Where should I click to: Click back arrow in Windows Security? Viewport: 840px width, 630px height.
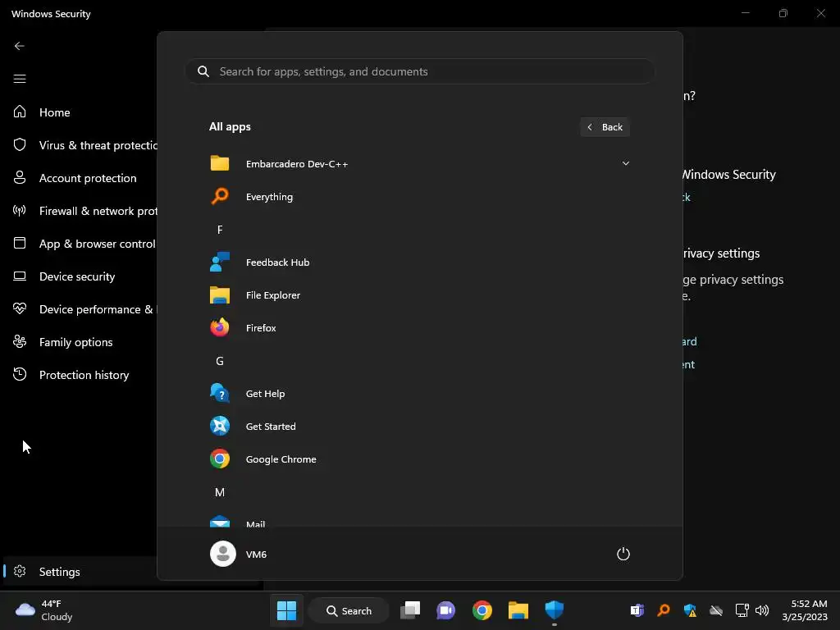[x=20, y=46]
